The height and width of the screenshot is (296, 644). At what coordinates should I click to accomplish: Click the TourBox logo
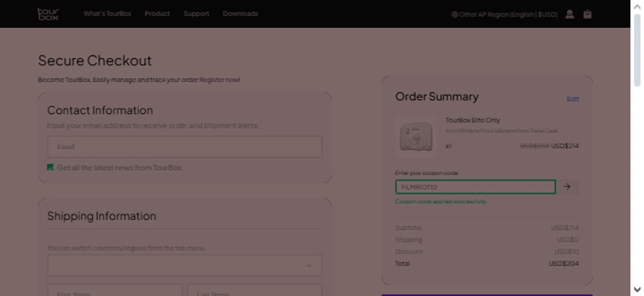coord(48,14)
